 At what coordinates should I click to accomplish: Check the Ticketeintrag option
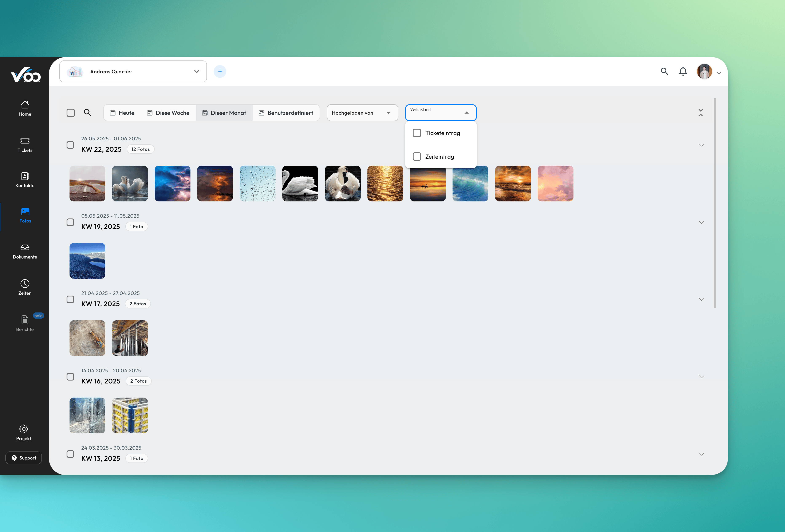(417, 133)
